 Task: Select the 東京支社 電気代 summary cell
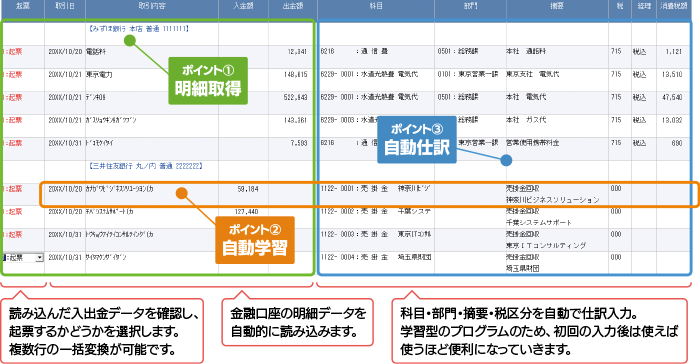532,75
